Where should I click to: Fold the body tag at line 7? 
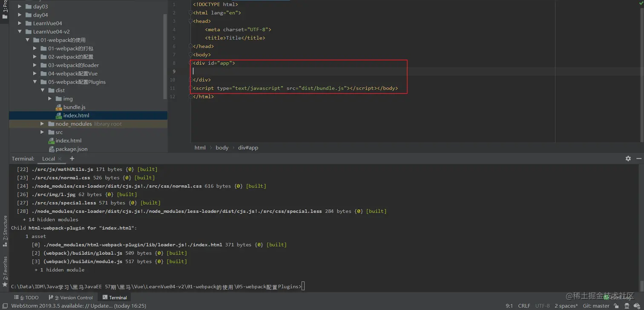[x=191, y=55]
